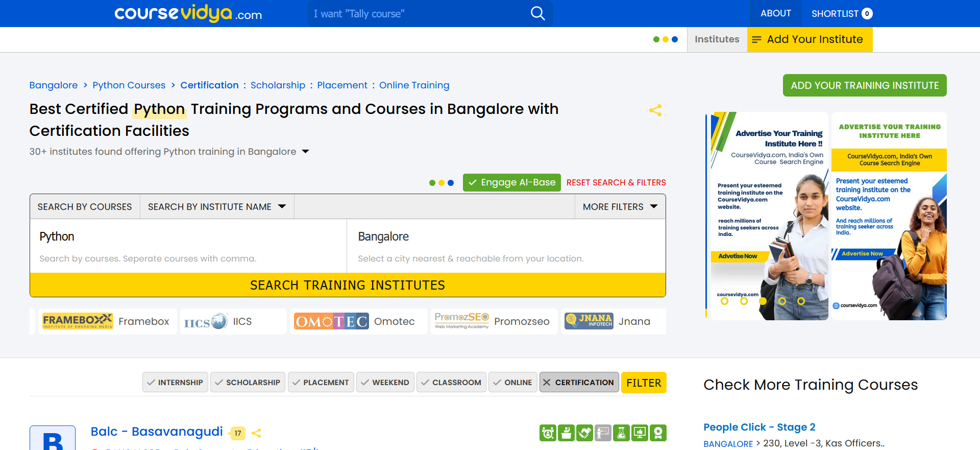Expand the More Filters dropdown
The image size is (980, 450).
pyautogui.click(x=620, y=207)
